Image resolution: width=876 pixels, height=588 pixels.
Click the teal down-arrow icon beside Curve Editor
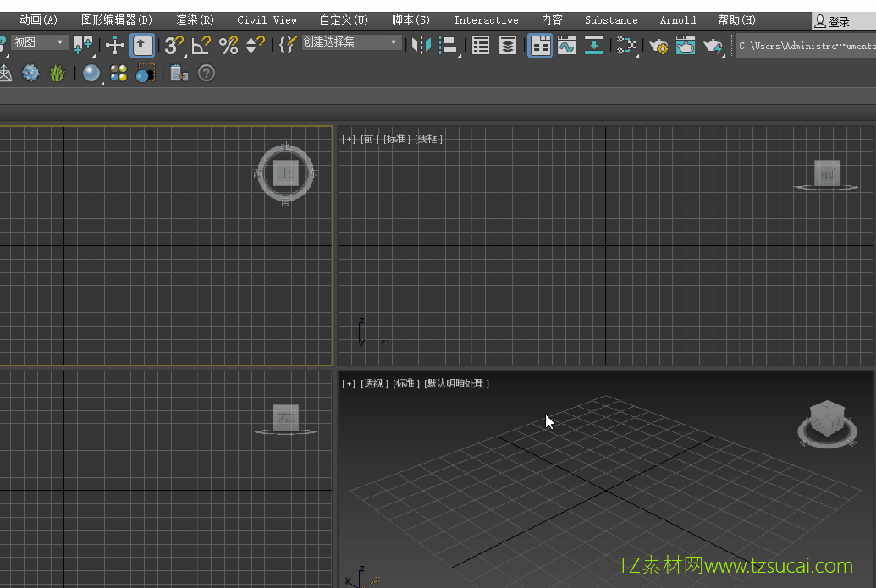(594, 45)
